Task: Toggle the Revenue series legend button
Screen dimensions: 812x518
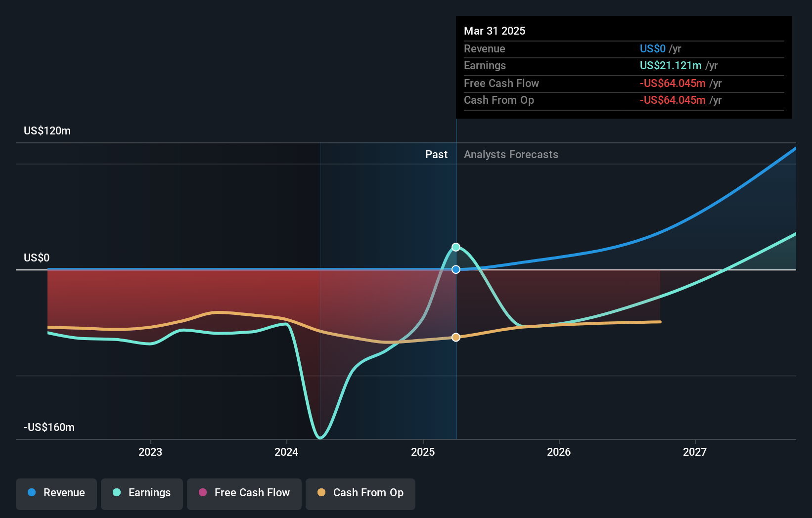Action: coord(56,494)
